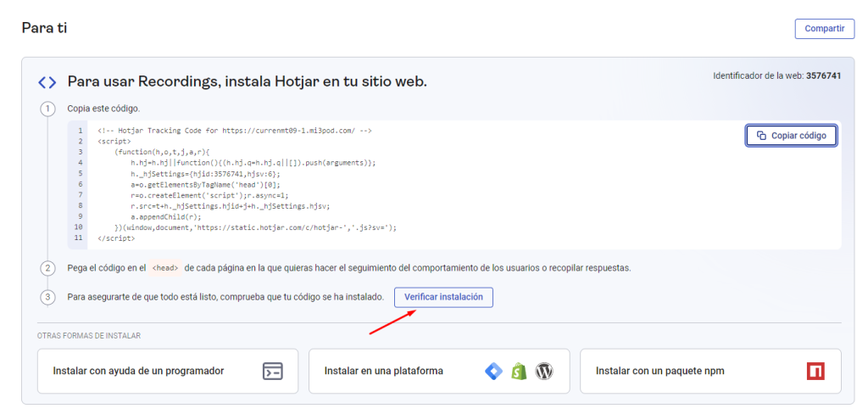
Task: Click the <head> code tag label
Action: point(165,268)
